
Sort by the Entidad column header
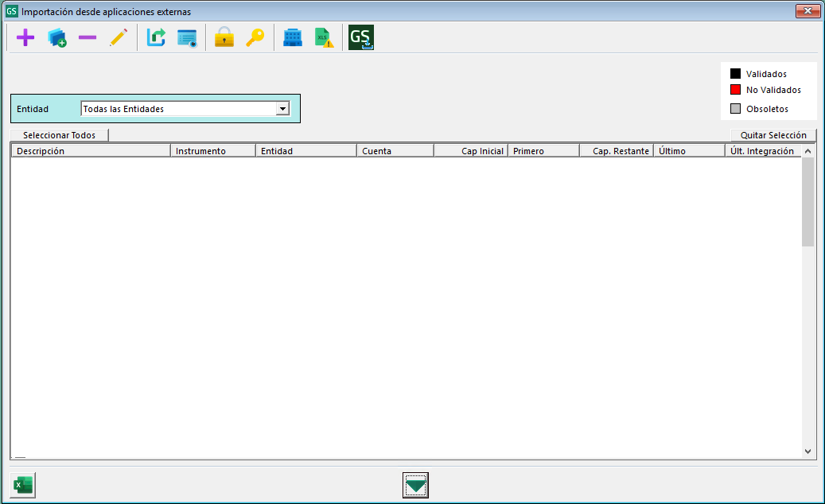coord(306,151)
